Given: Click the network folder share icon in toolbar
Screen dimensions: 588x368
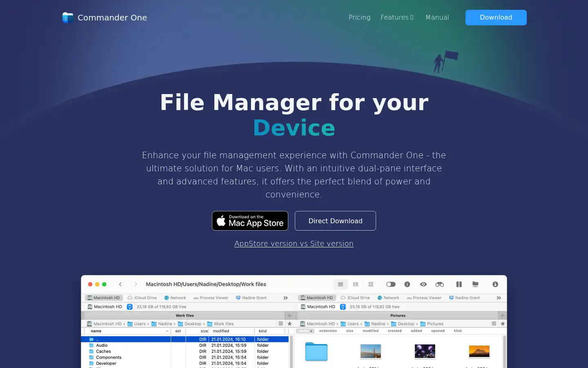Looking at the screenshot, I should coord(475,284).
